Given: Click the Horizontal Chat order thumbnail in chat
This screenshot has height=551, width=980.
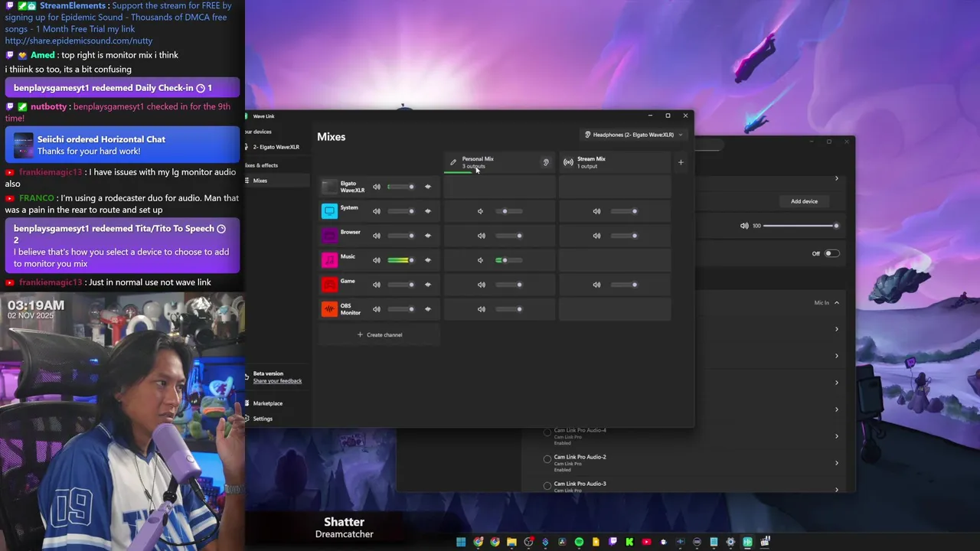Looking at the screenshot, I should (24, 145).
